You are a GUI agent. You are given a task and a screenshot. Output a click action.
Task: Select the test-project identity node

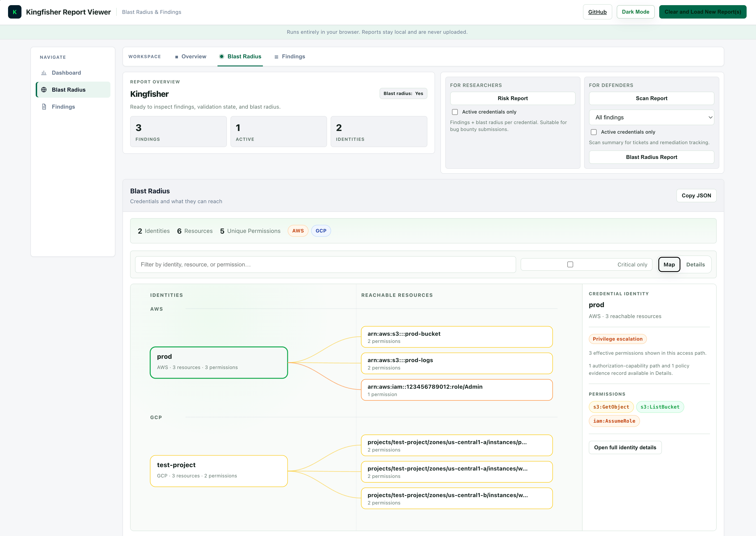(219, 471)
